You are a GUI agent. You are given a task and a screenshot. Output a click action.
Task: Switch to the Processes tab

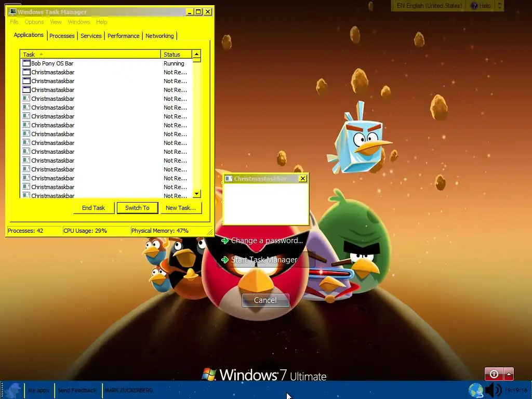(x=62, y=36)
